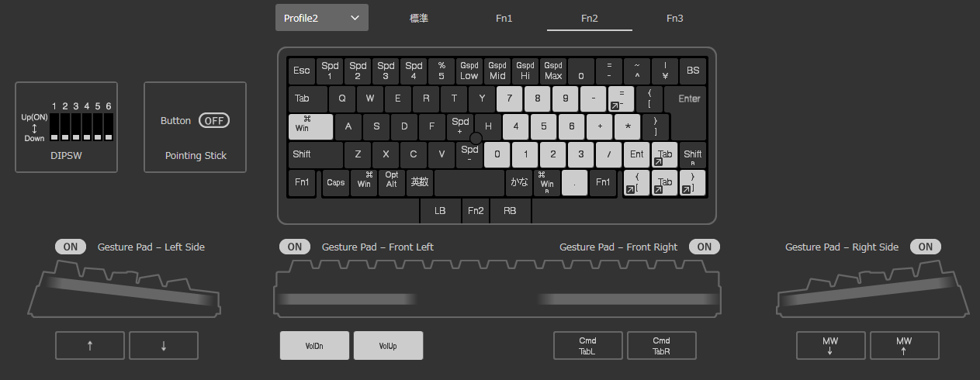Toggle Gesture Pad Left Side ON switch
The height and width of the screenshot is (380, 980).
pos(71,247)
